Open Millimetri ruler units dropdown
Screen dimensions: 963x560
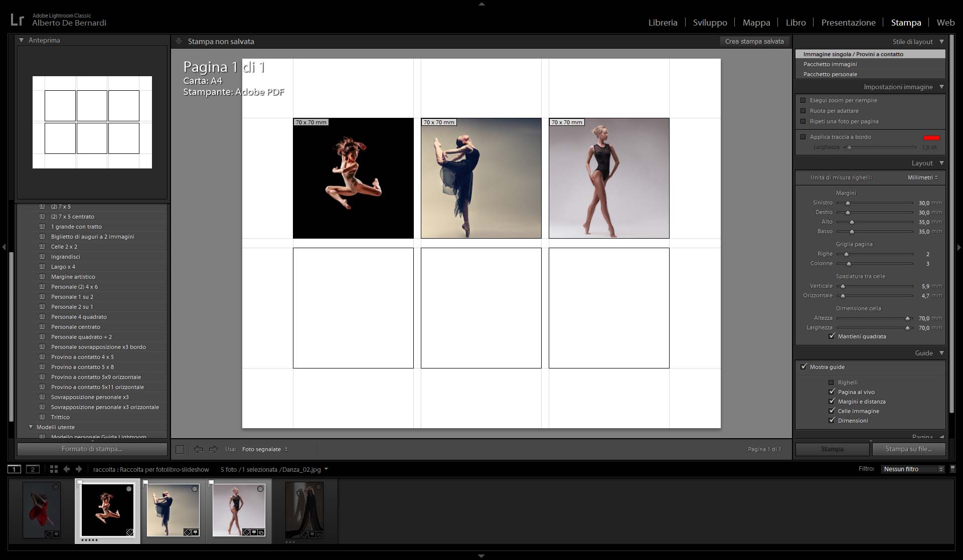pyautogui.click(x=922, y=177)
